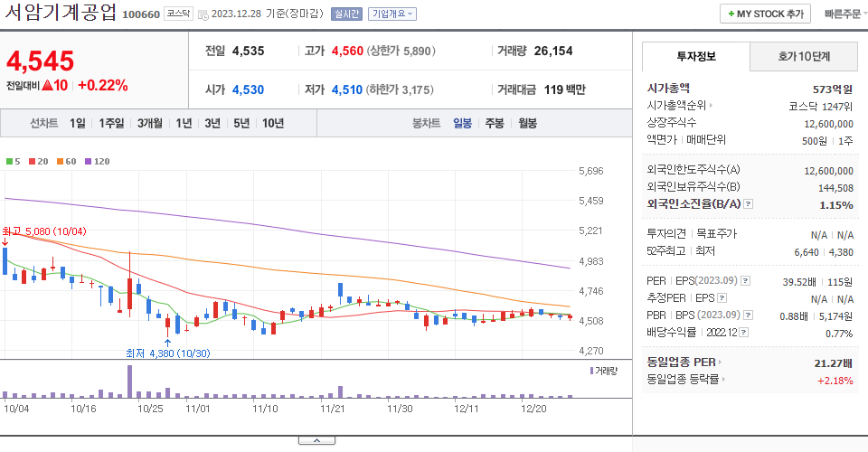Click the calendar clock icon beside the date
The image size is (868, 452).
pyautogui.click(x=203, y=15)
